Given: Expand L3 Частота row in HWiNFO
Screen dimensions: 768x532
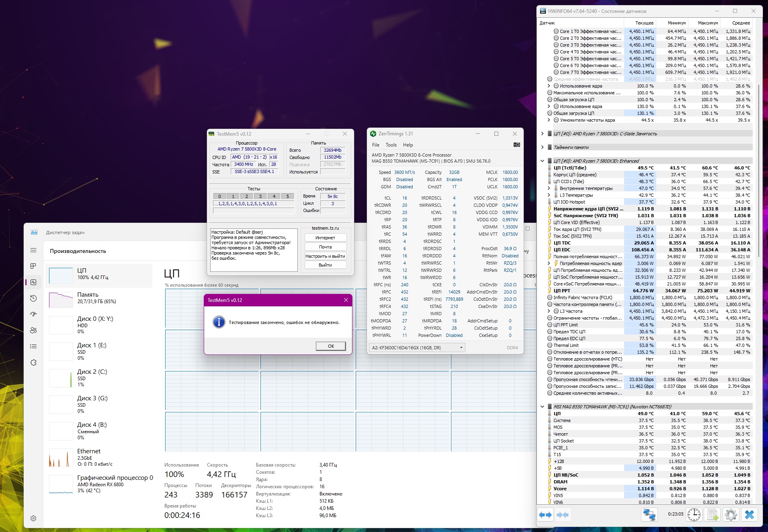Looking at the screenshot, I should tap(549, 311).
